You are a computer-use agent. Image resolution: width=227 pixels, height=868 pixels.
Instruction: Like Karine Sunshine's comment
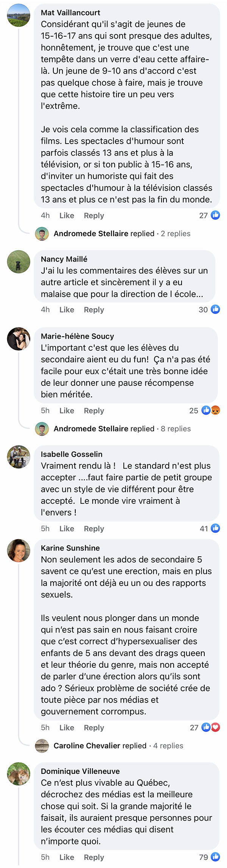tap(67, 727)
